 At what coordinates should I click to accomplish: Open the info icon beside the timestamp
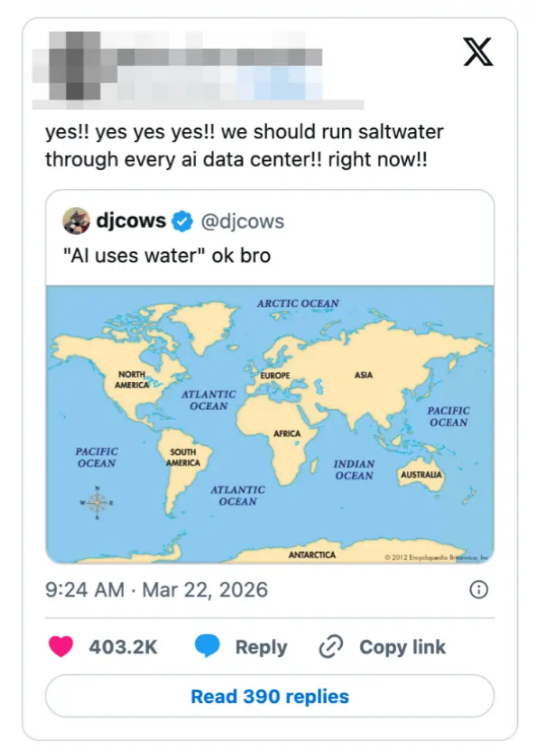[x=478, y=590]
